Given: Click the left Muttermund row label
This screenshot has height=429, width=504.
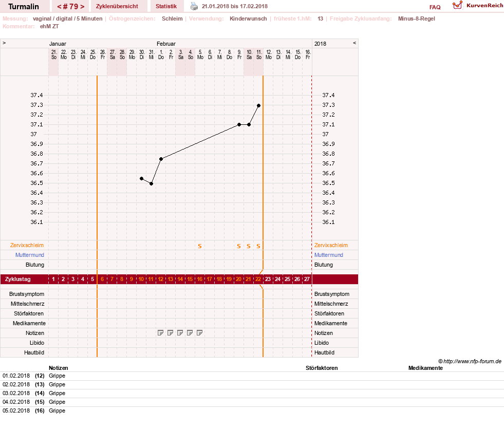Looking at the screenshot, I should [x=30, y=255].
